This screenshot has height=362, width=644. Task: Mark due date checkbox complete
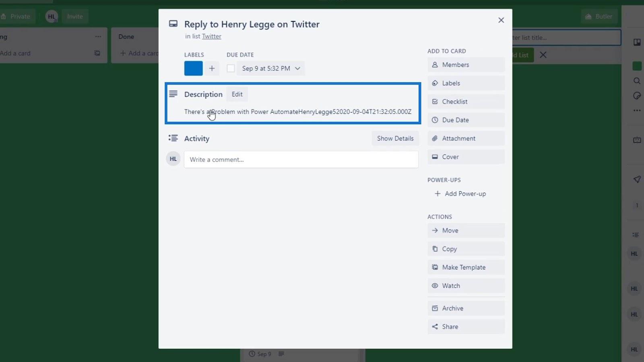click(231, 68)
